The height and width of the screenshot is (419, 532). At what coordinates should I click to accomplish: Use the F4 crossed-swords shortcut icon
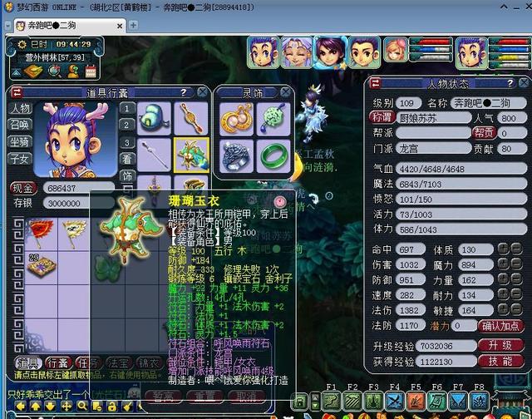pos(395,402)
